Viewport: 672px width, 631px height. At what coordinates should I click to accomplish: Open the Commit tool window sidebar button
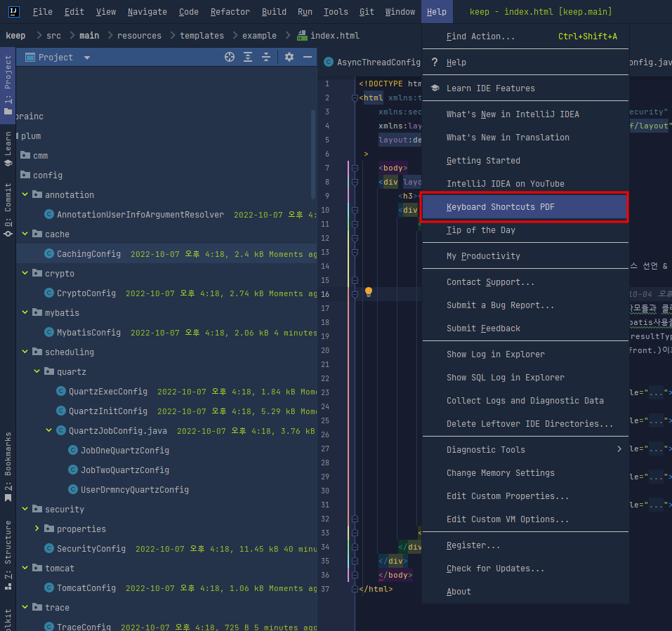point(8,210)
